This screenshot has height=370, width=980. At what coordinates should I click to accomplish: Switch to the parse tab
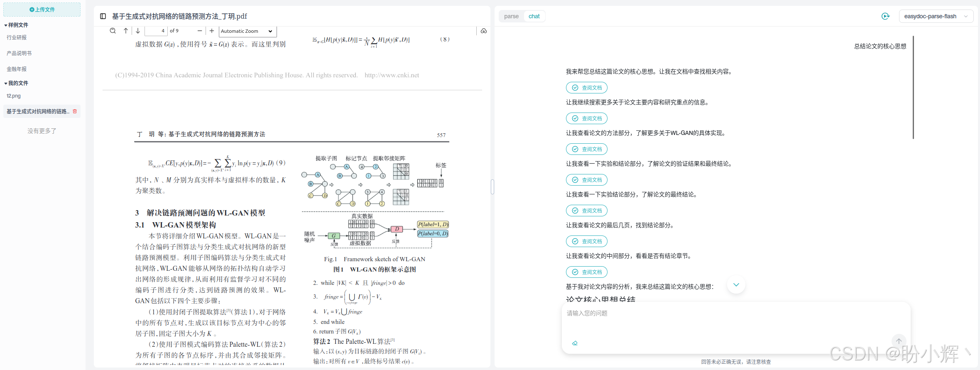click(511, 16)
